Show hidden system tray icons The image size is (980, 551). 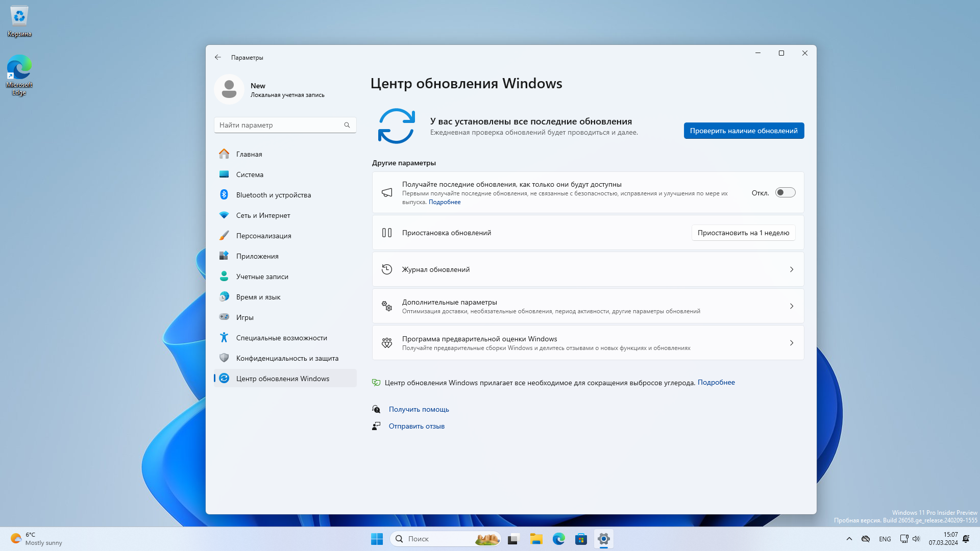coord(849,539)
